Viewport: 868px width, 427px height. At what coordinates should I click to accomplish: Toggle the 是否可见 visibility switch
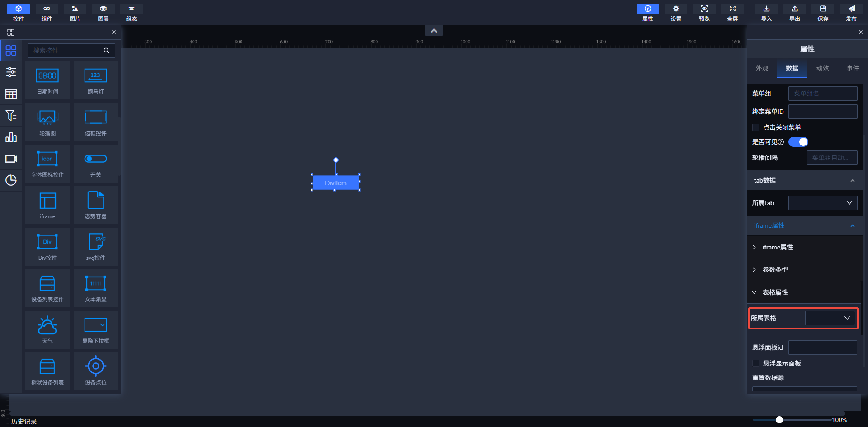[798, 142]
